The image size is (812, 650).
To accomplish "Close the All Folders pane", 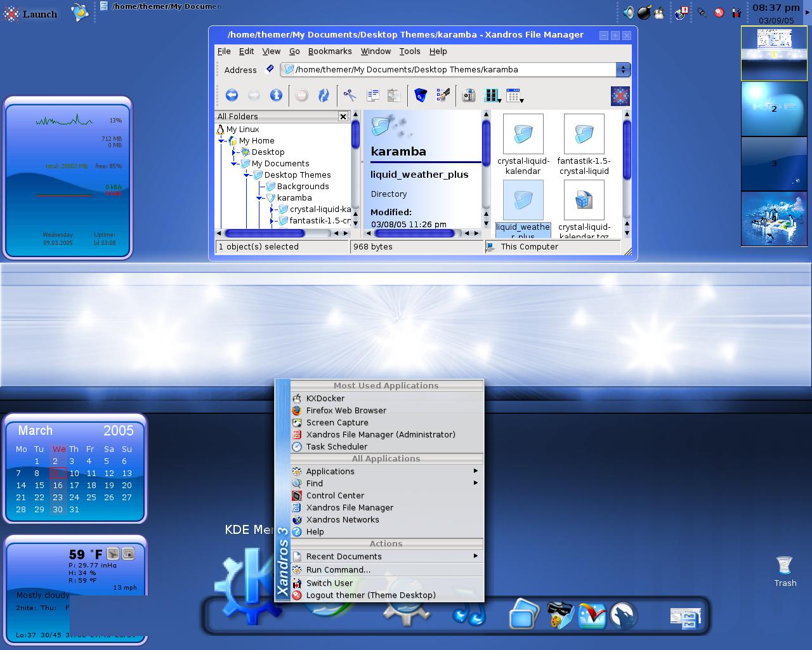I will [343, 116].
